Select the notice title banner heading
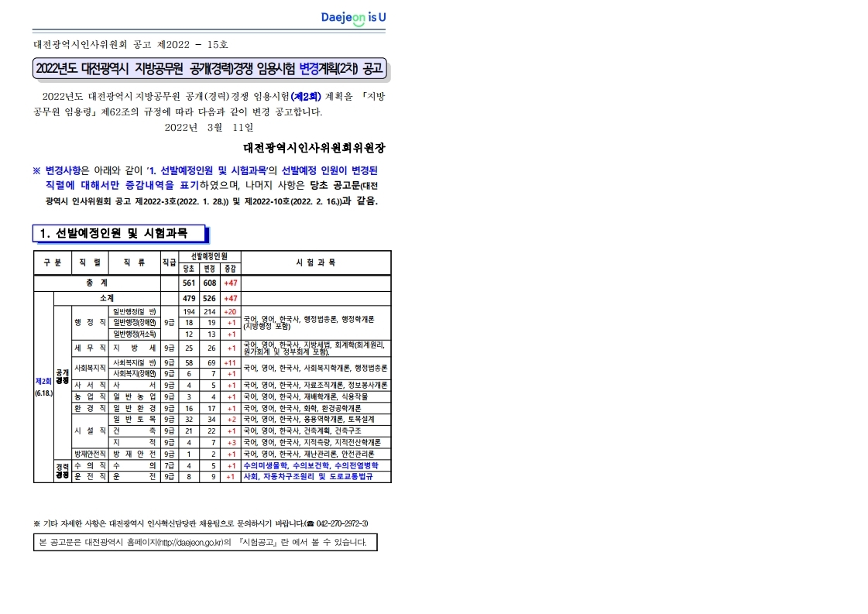Viewport: 868px width, 614px height. pyautogui.click(x=209, y=69)
